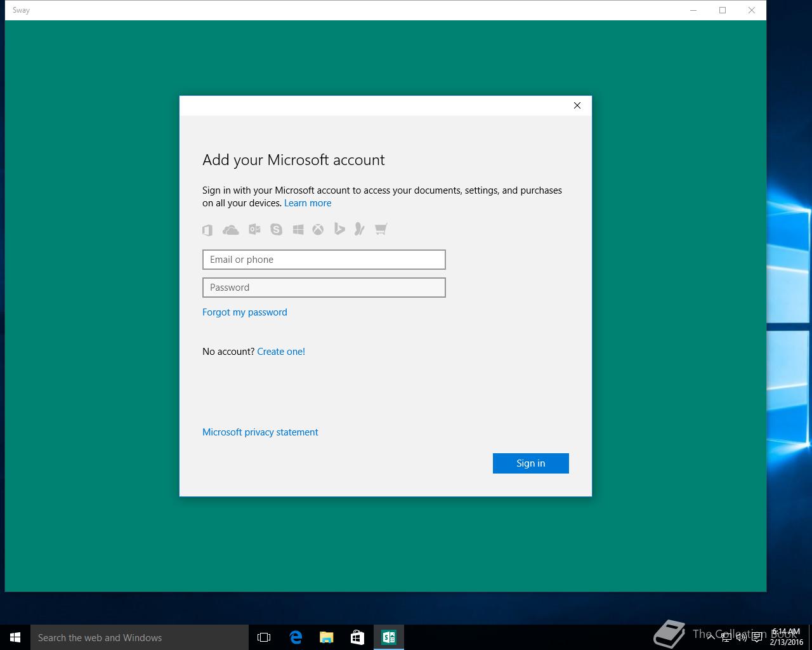Open the Windows Store from the taskbar
This screenshot has width=812, height=650.
[x=358, y=637]
